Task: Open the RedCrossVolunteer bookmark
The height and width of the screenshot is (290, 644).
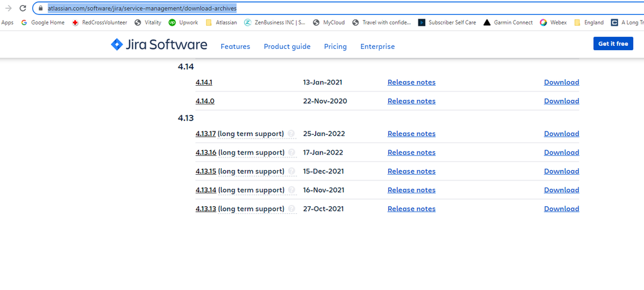Action: tap(100, 23)
